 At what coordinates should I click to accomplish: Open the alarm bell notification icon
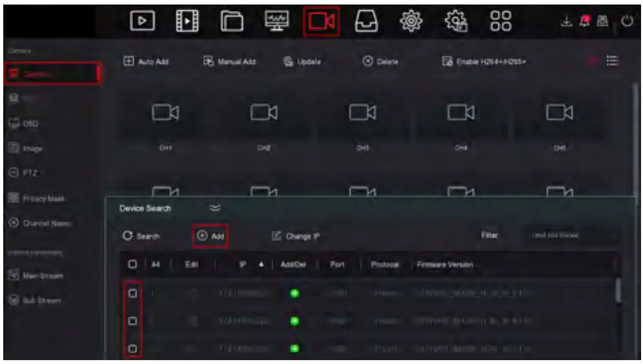click(x=585, y=21)
